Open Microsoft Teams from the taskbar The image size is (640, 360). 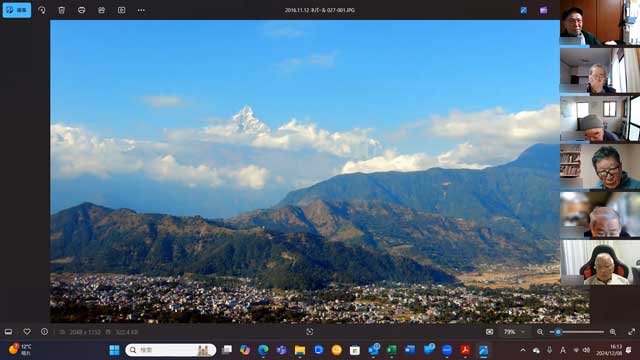tap(282, 350)
